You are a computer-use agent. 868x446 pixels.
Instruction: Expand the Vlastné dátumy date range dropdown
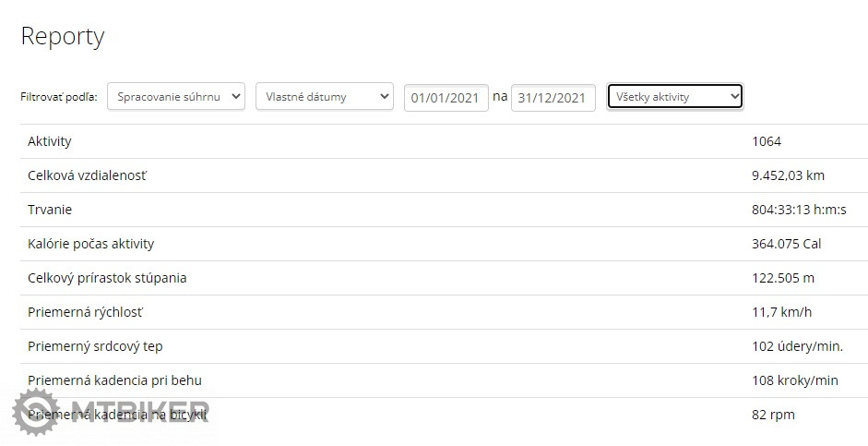tap(324, 96)
